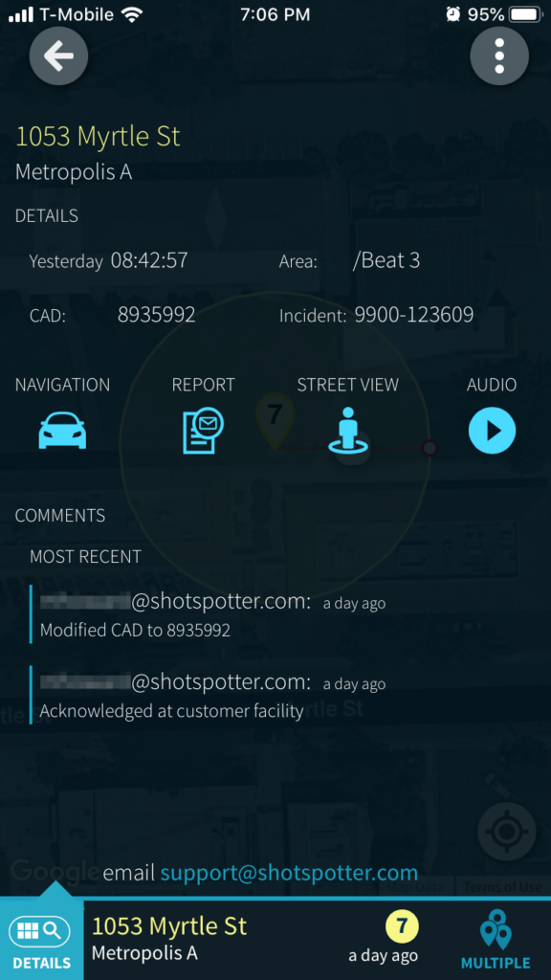551x980 pixels.
Task: Tap the back arrow button
Action: click(58, 56)
